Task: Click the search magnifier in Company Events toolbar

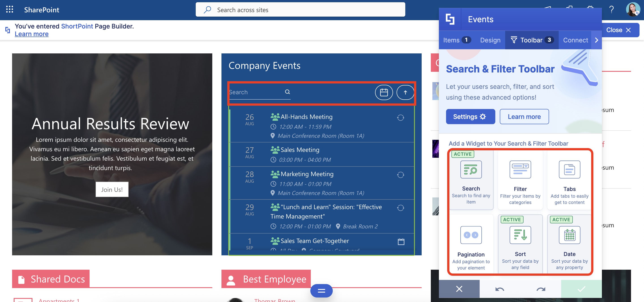Action: click(x=288, y=92)
